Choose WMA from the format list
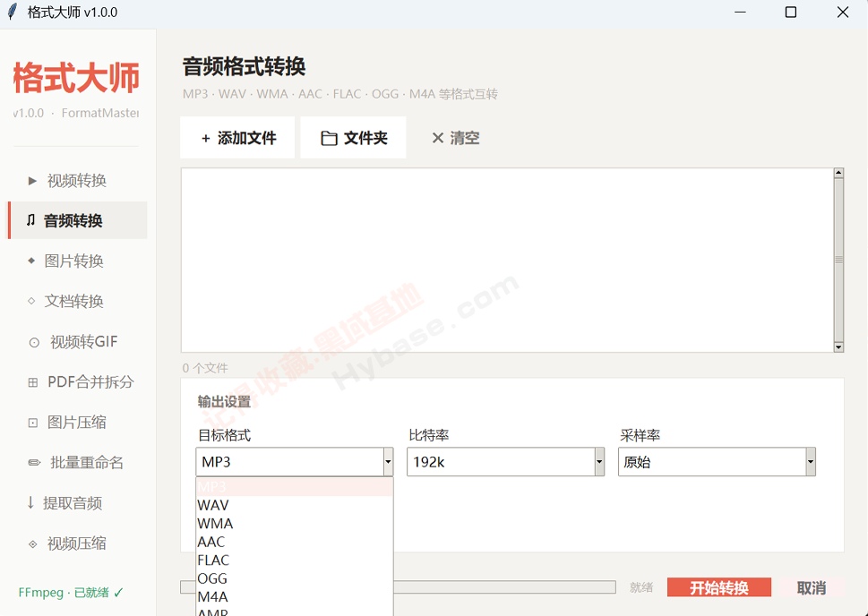This screenshot has height=616, width=868. coord(295,524)
